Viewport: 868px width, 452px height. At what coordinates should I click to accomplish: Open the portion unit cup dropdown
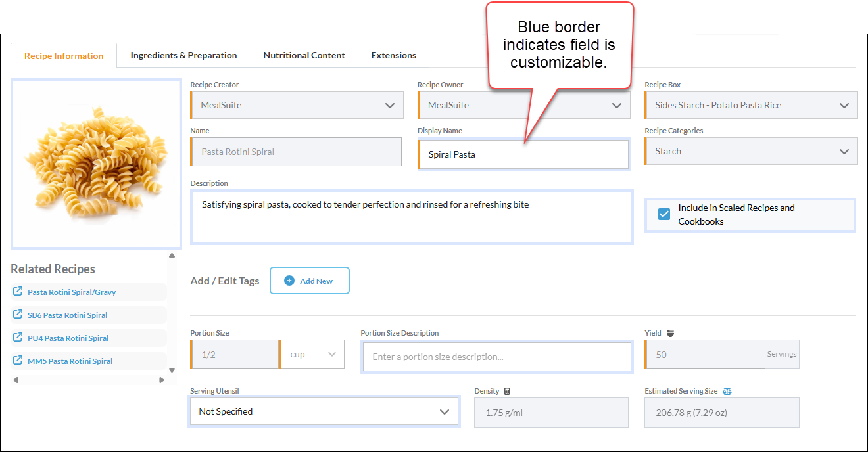click(312, 354)
